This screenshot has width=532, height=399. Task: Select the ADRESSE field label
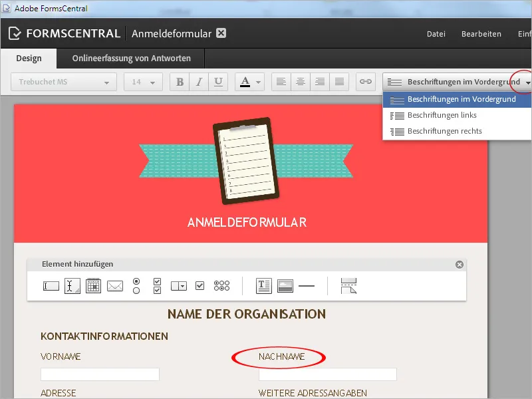(x=59, y=393)
